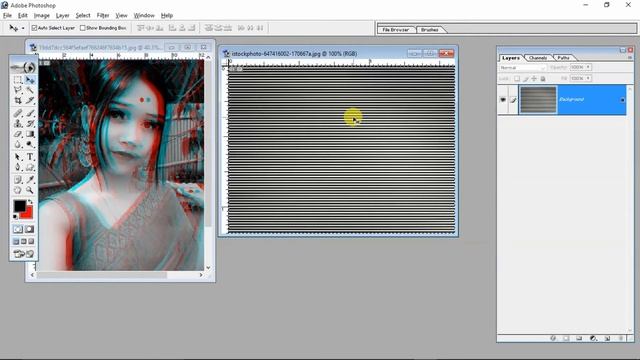The image size is (640, 360).
Task: Open the File menu
Action: click(x=7, y=16)
